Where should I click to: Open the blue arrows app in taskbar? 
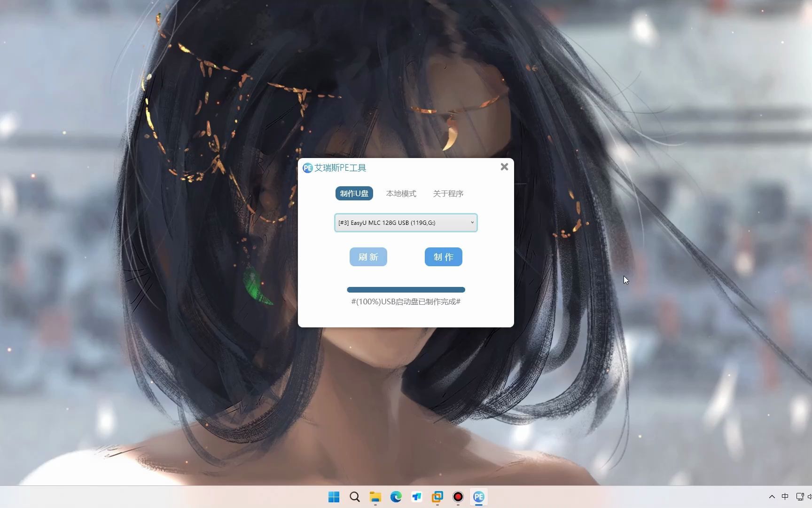[417, 497]
